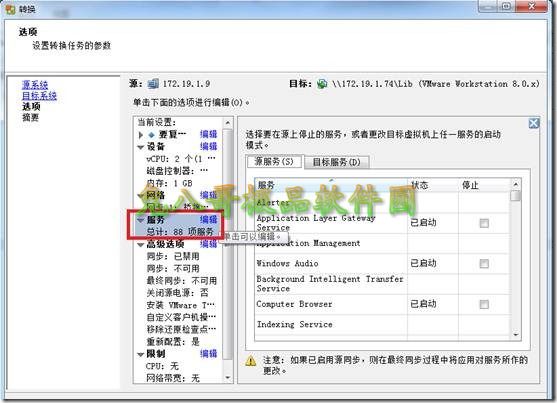Click the yellow warning icon near 注意
Screen dimensions: 557x403
251,361
